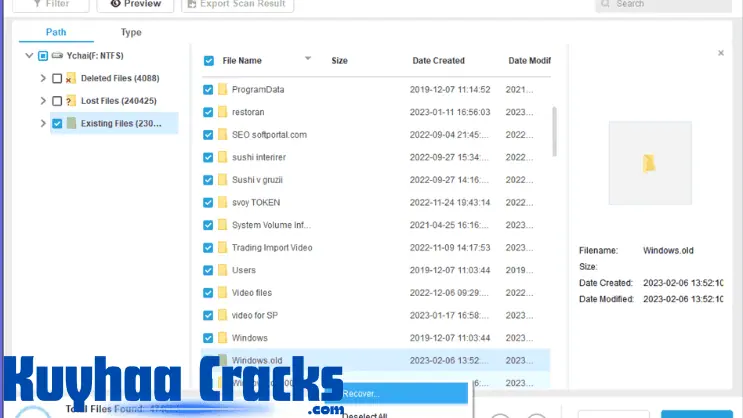Switch to the Type tab
This screenshot has height=418, width=743.
point(131,32)
